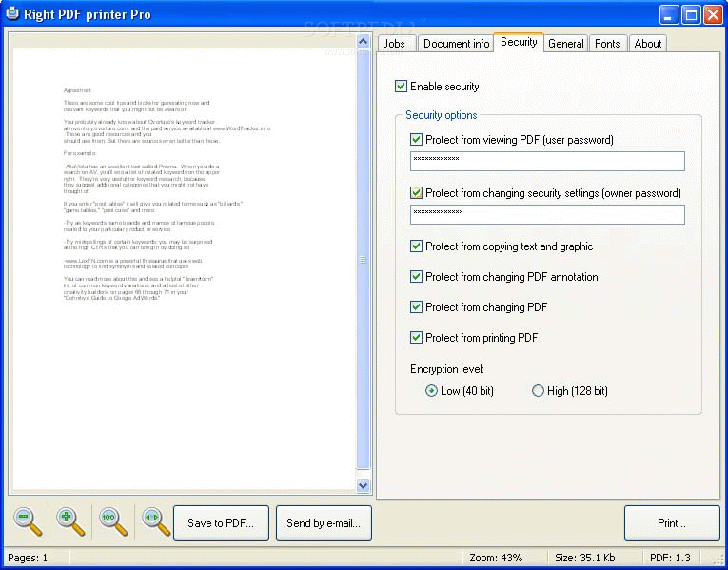Click the preview scrollbar down arrow
The height and width of the screenshot is (570, 728).
pyautogui.click(x=364, y=485)
